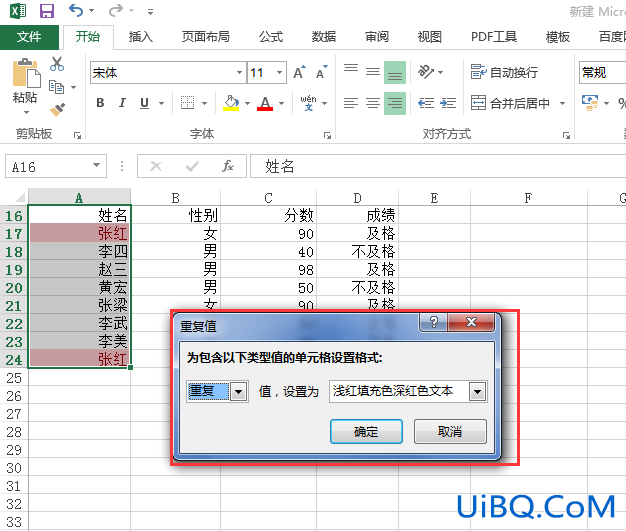Set middle vertical alignment
Screen dimensions: 626x531
[x=373, y=72]
